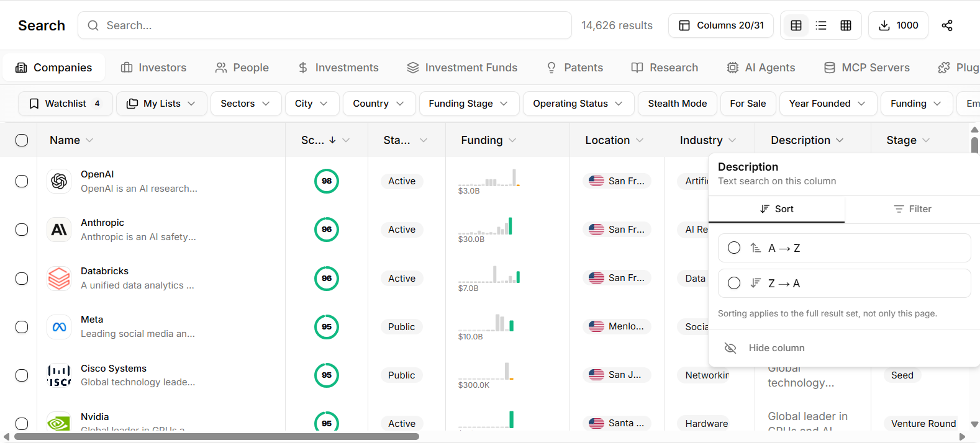
Task: Click the Venture Round stage badge
Action: (x=923, y=424)
